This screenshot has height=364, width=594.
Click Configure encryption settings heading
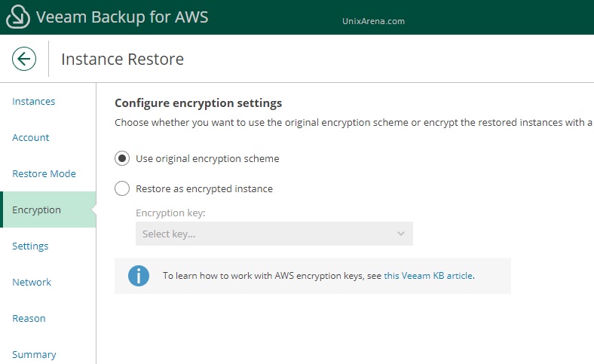pyautogui.click(x=198, y=103)
